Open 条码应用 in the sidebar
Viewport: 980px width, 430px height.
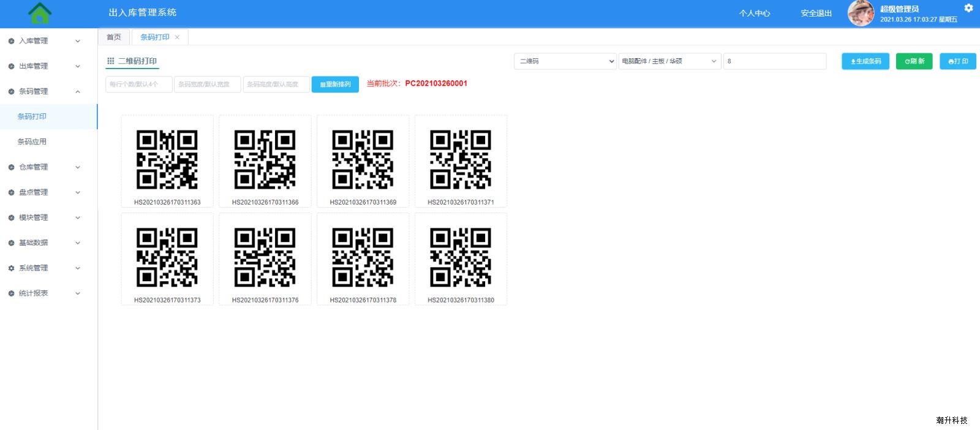click(x=48, y=141)
